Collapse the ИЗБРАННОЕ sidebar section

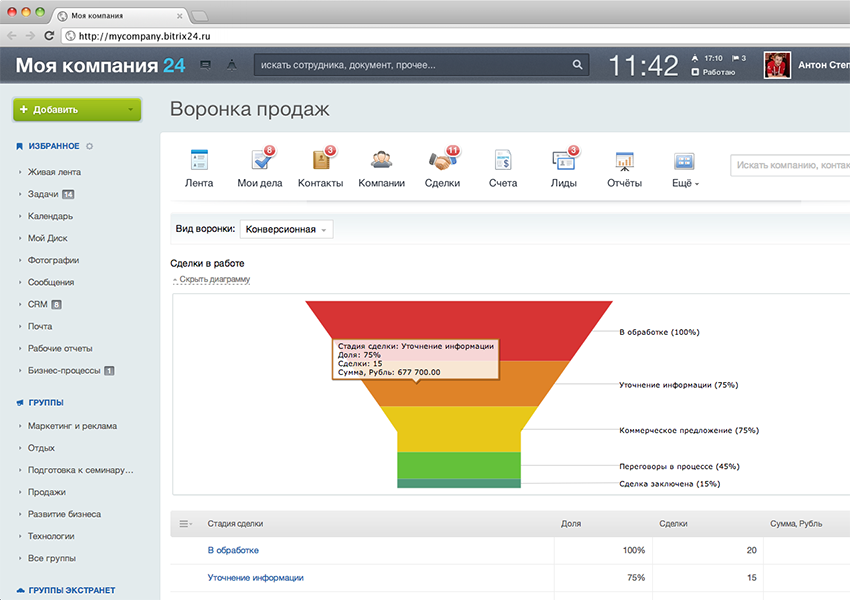click(54, 146)
